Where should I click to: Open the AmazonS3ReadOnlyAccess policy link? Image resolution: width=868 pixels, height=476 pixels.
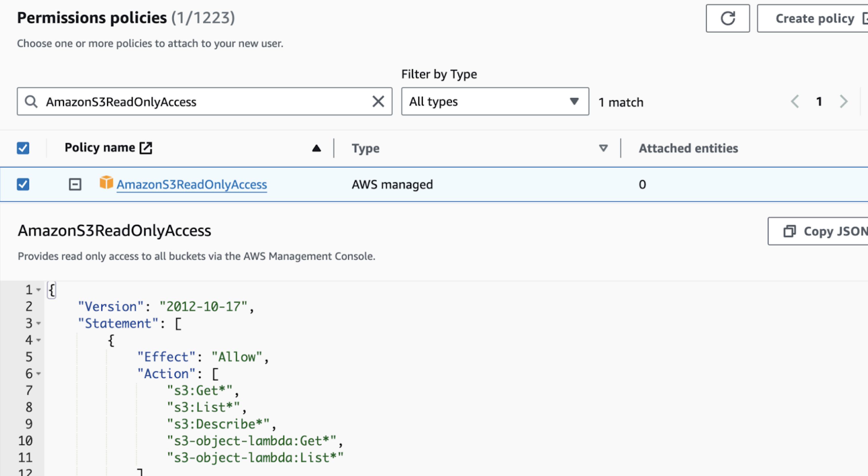point(191,185)
